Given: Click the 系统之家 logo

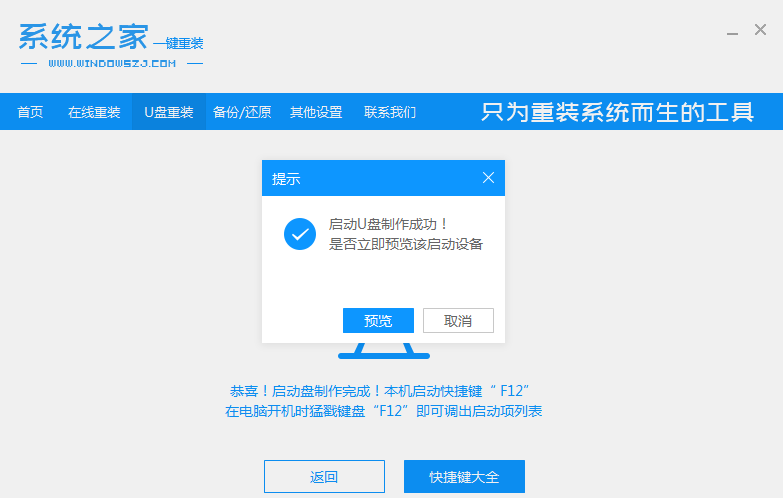Looking at the screenshot, I should (83, 37).
